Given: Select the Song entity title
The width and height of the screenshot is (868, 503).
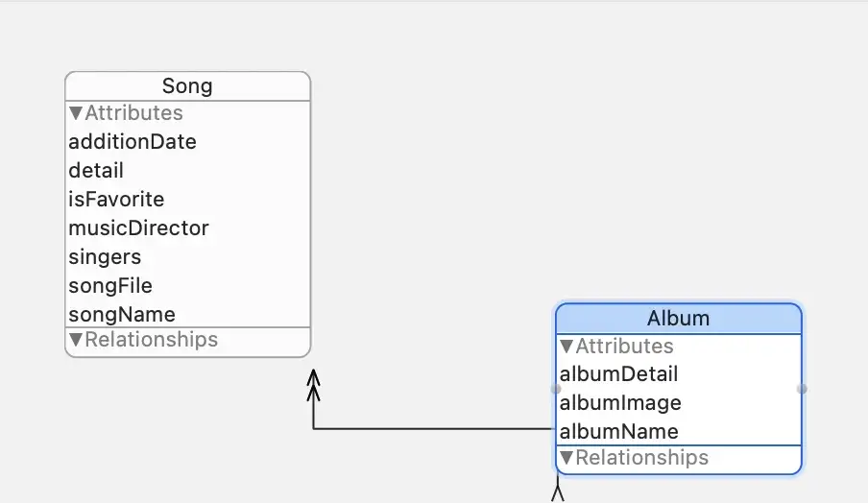Looking at the screenshot, I should click(187, 86).
